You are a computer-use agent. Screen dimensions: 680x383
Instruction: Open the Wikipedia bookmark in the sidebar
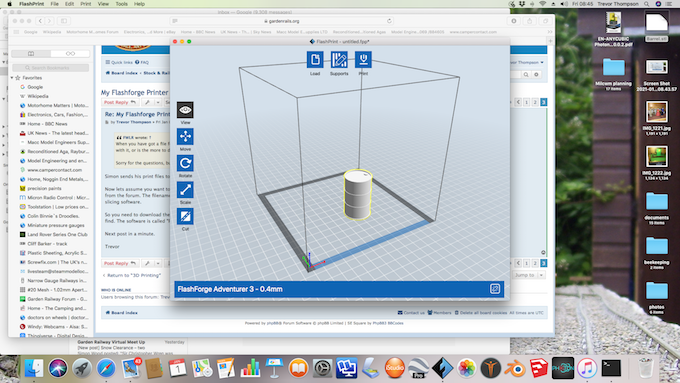38,96
